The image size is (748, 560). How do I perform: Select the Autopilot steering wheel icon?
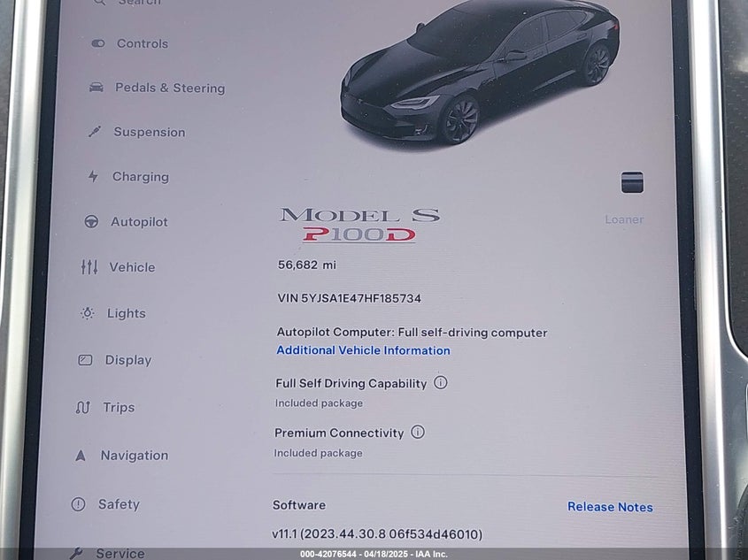[x=91, y=222]
